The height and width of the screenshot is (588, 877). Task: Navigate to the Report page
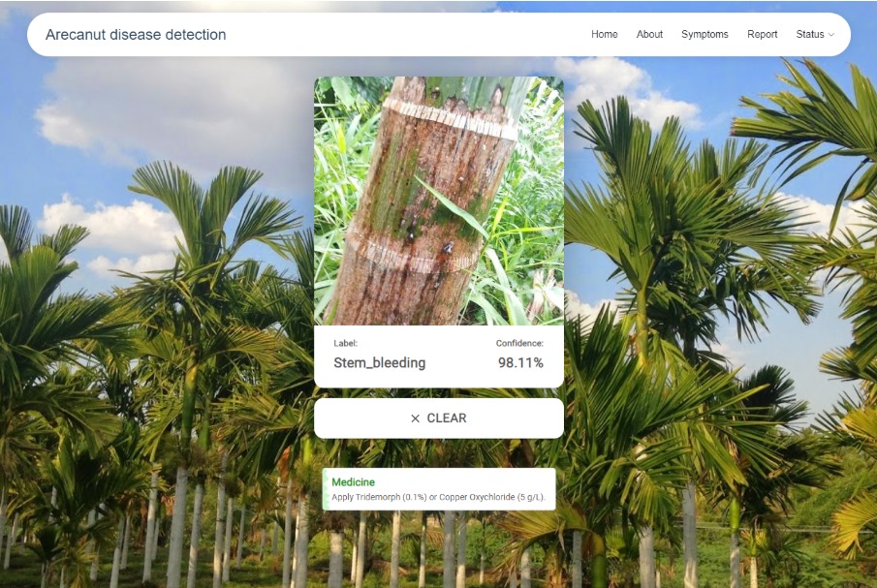[763, 34]
